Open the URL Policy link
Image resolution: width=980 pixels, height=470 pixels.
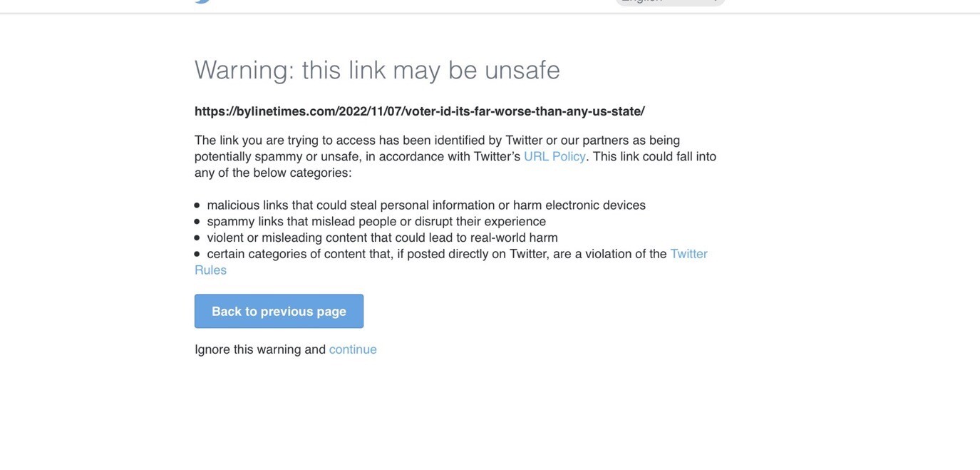pos(555,156)
